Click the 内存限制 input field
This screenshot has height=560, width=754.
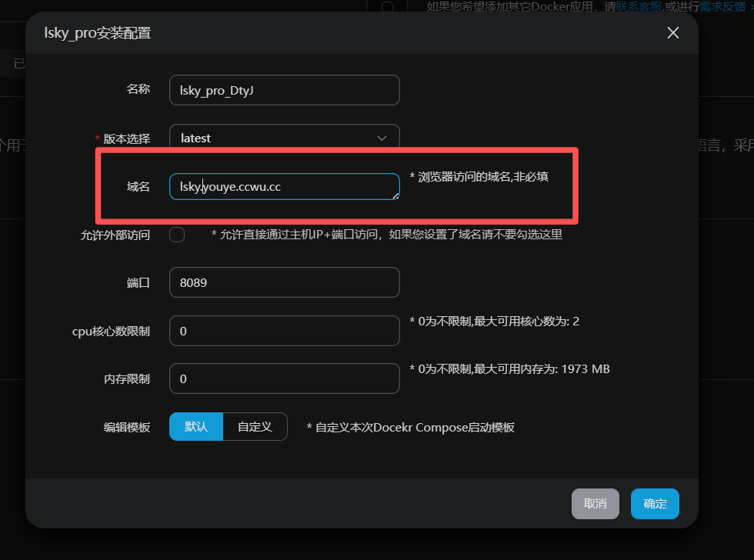point(284,378)
